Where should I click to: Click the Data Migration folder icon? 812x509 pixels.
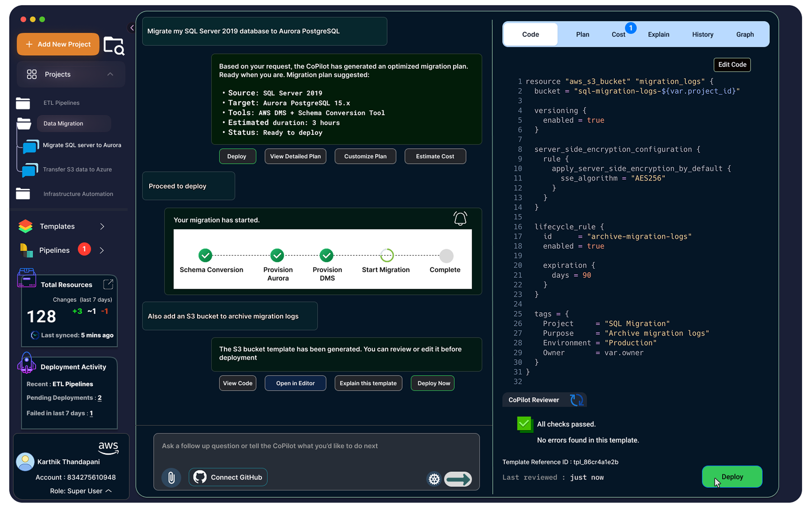point(24,123)
